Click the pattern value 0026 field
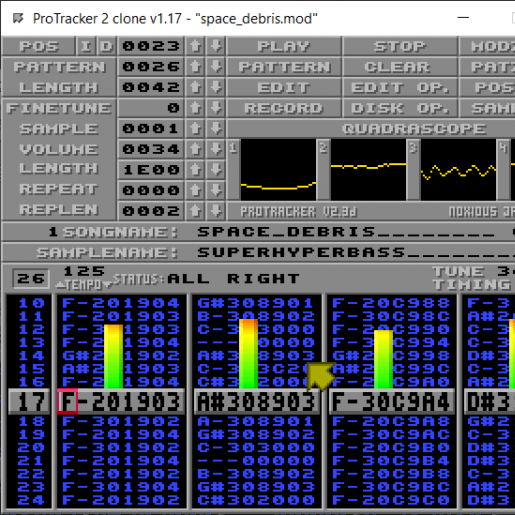Screen dimensions: 515x515 click(151, 67)
